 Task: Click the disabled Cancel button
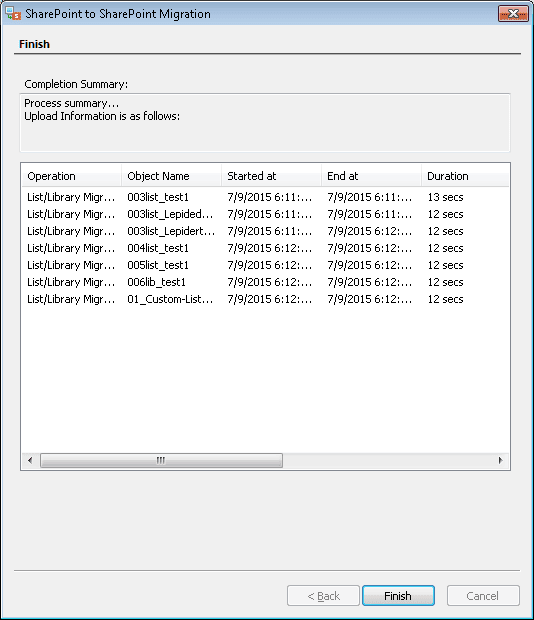[x=483, y=595]
